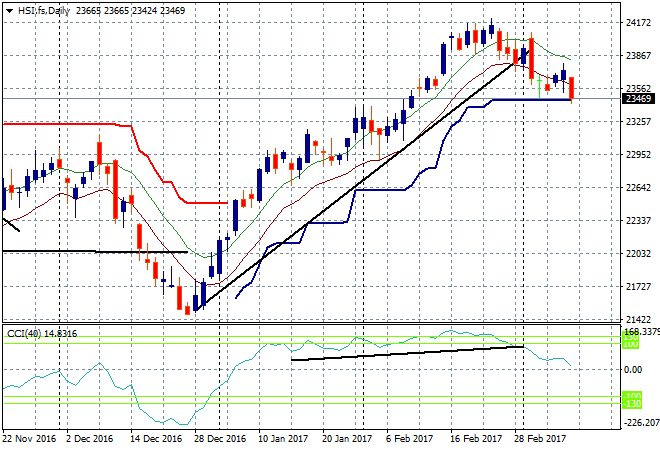The image size is (660, 450).
Task: Click the 28 Dec 2016 date label
Action: pos(220,439)
